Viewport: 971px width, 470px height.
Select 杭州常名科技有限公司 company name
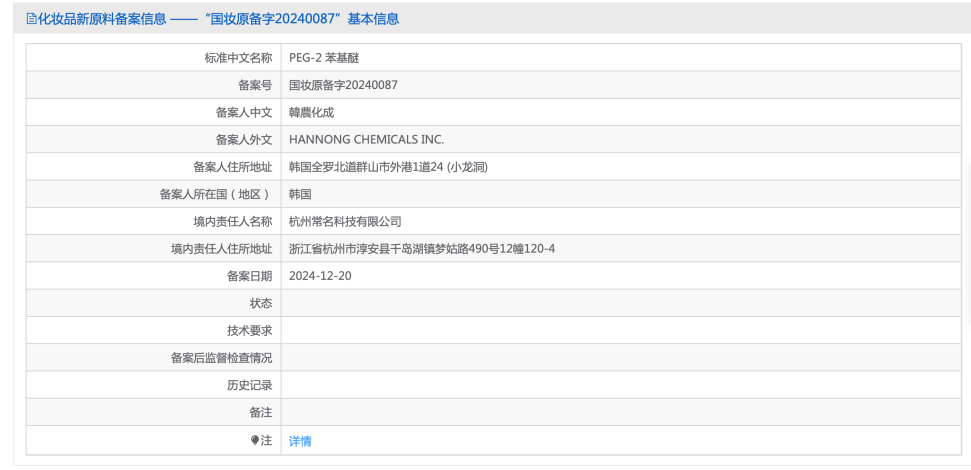[346, 222]
